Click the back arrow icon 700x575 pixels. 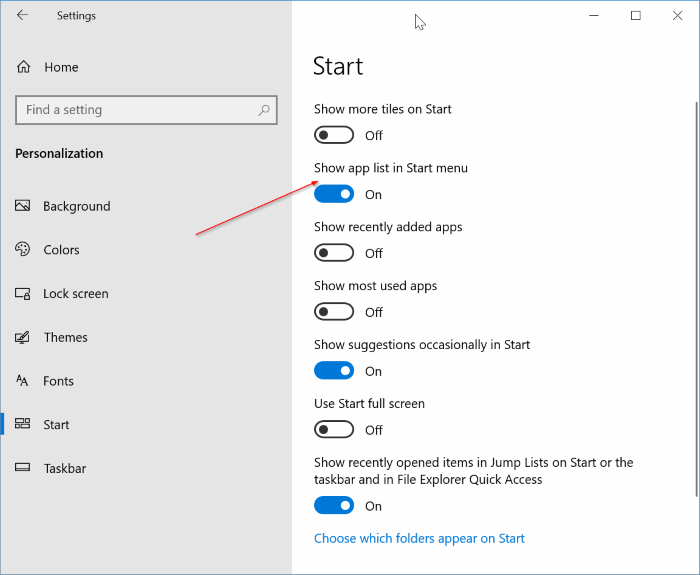(22, 15)
